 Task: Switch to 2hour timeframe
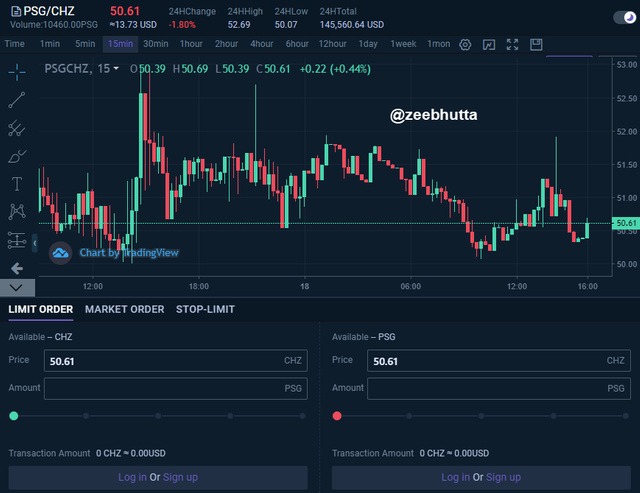pyautogui.click(x=227, y=44)
